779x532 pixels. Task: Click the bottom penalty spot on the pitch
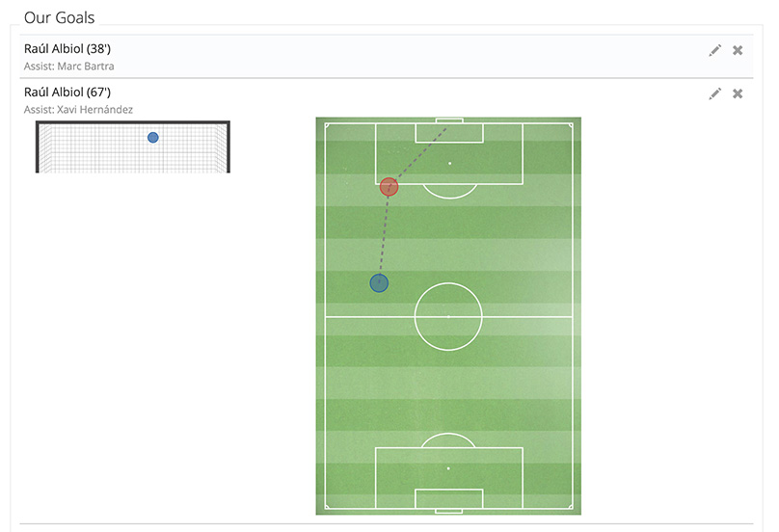pyautogui.click(x=448, y=468)
